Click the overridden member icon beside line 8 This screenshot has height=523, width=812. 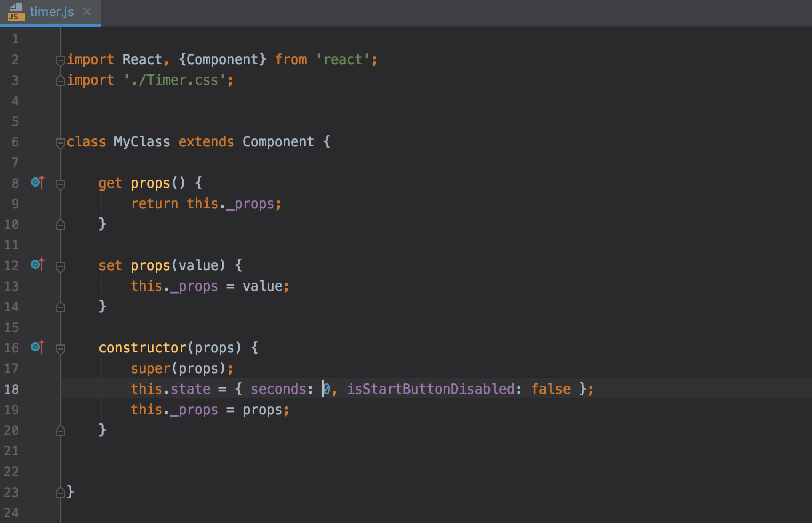coord(37,182)
